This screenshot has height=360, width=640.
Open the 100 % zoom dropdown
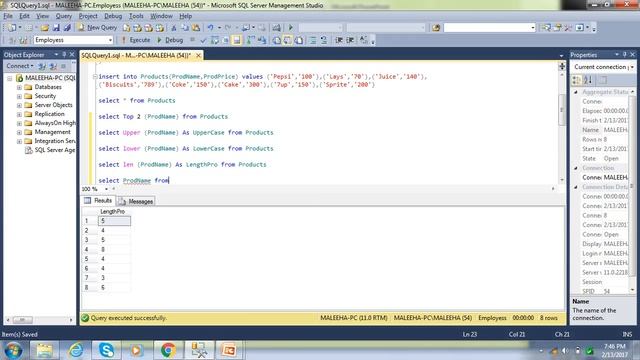tap(106, 189)
